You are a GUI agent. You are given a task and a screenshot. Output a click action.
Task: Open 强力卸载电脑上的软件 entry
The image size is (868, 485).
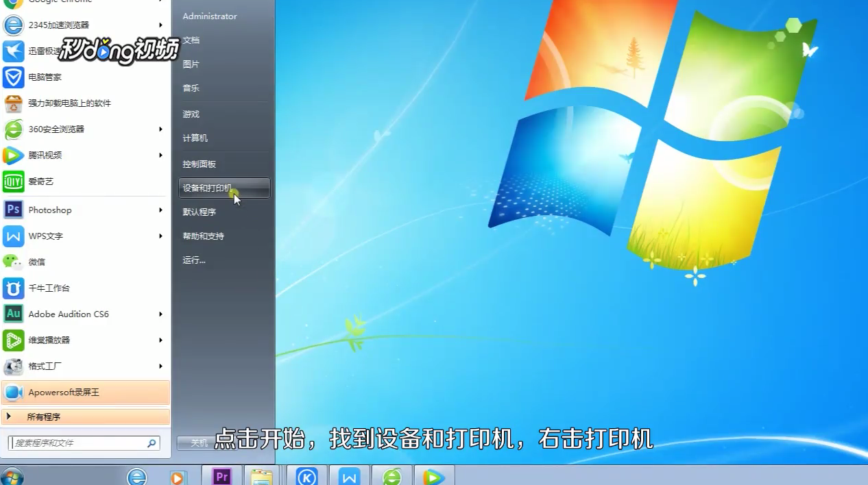tap(85, 103)
